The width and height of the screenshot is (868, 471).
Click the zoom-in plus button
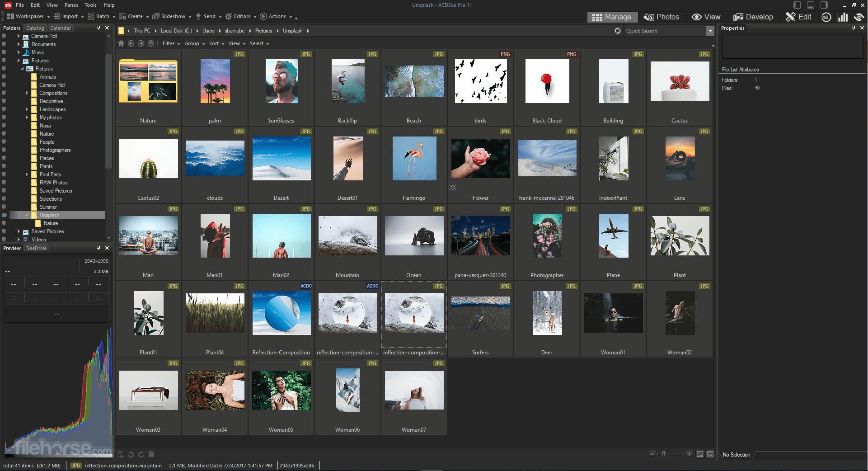point(690,454)
